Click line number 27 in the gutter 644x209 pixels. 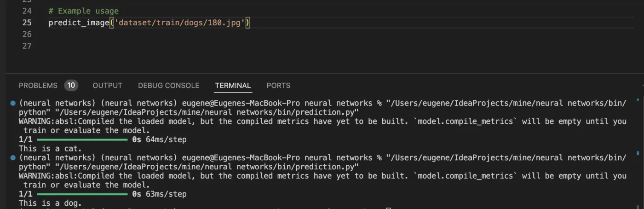click(27, 46)
